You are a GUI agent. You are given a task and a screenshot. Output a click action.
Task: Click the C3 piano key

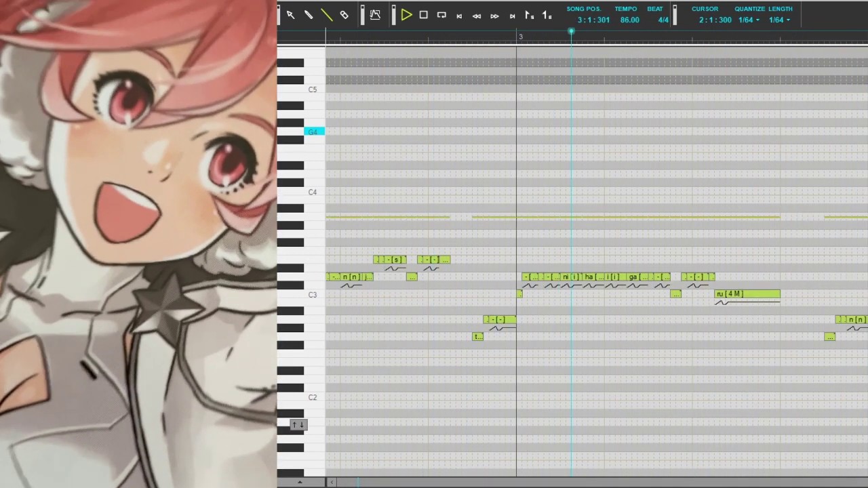[313, 295]
